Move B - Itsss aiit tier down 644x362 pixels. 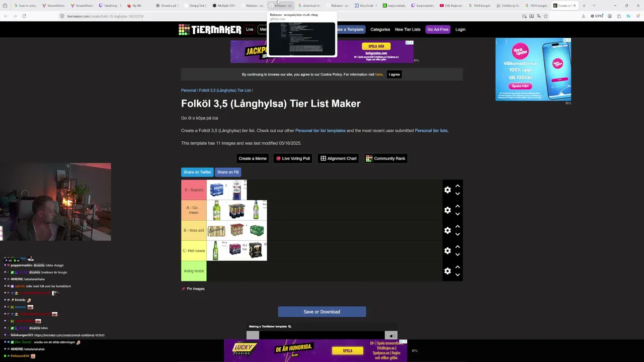point(457,234)
